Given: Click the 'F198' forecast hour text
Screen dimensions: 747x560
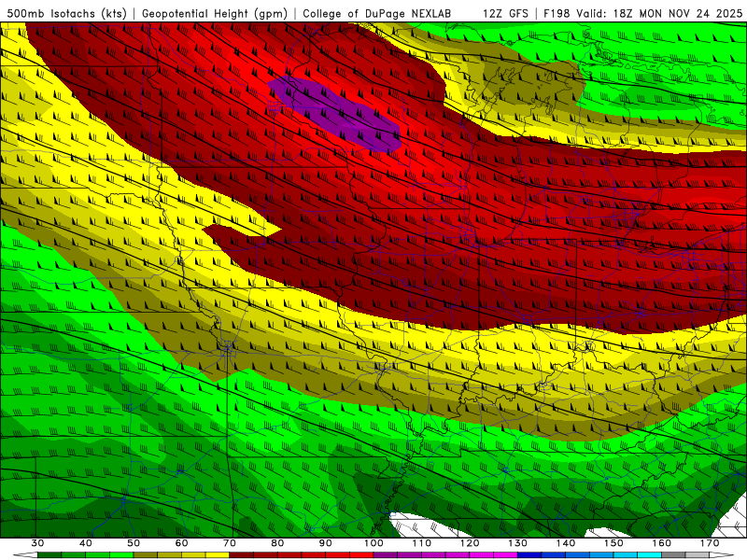Looking at the screenshot, I should [557, 13].
